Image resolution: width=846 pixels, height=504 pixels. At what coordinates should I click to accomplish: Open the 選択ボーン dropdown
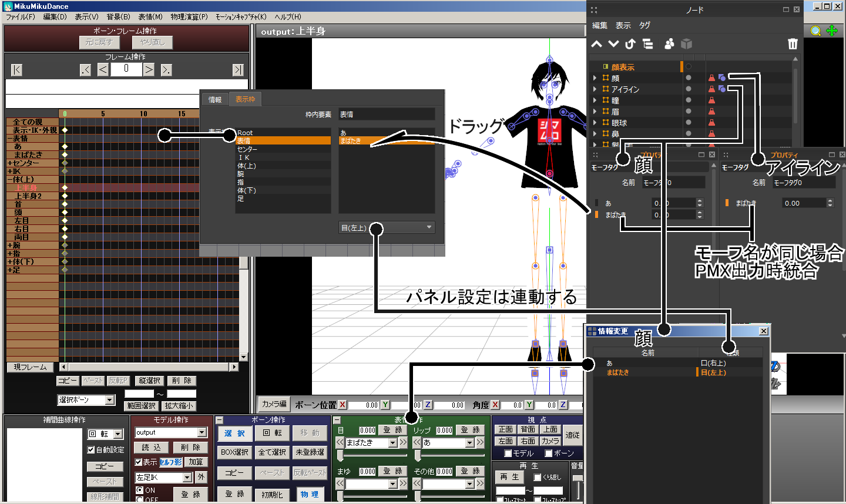click(x=86, y=400)
